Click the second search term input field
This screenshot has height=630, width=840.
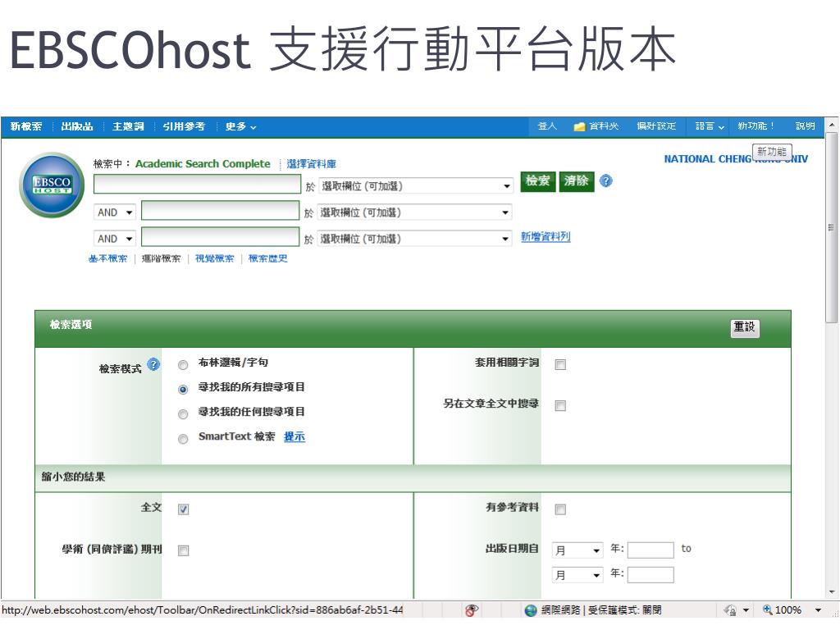tap(220, 210)
